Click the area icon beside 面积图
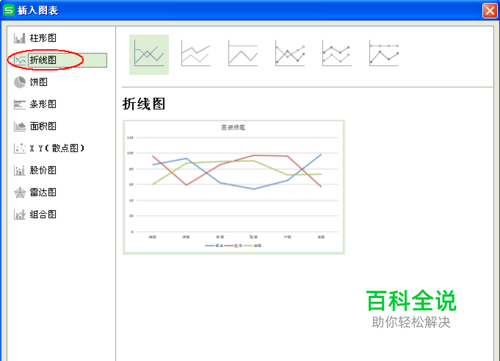 coord(20,126)
